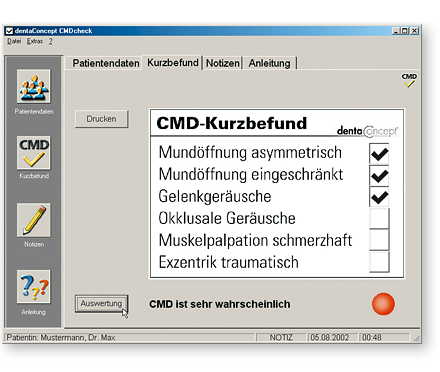Screen dimensions: 440x372
Task: Open the Notizen pencil icon
Action: [x=34, y=220]
